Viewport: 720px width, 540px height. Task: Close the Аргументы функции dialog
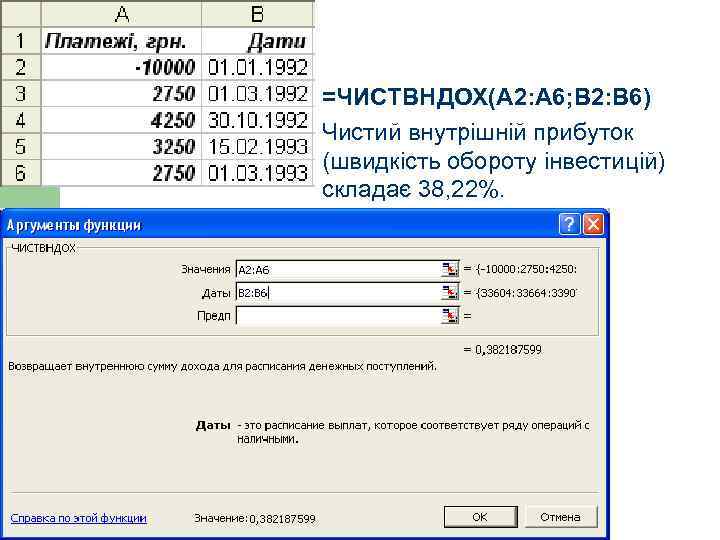[x=593, y=225]
